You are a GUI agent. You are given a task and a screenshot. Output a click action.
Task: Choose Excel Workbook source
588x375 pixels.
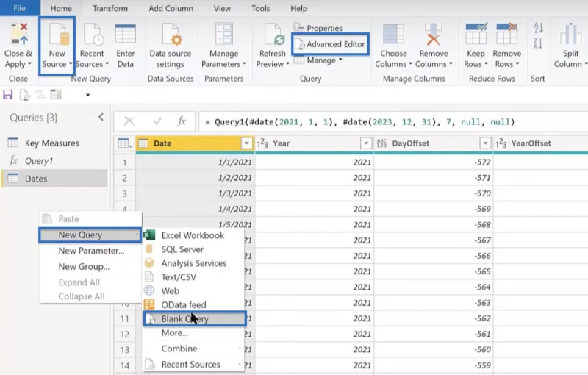(193, 235)
